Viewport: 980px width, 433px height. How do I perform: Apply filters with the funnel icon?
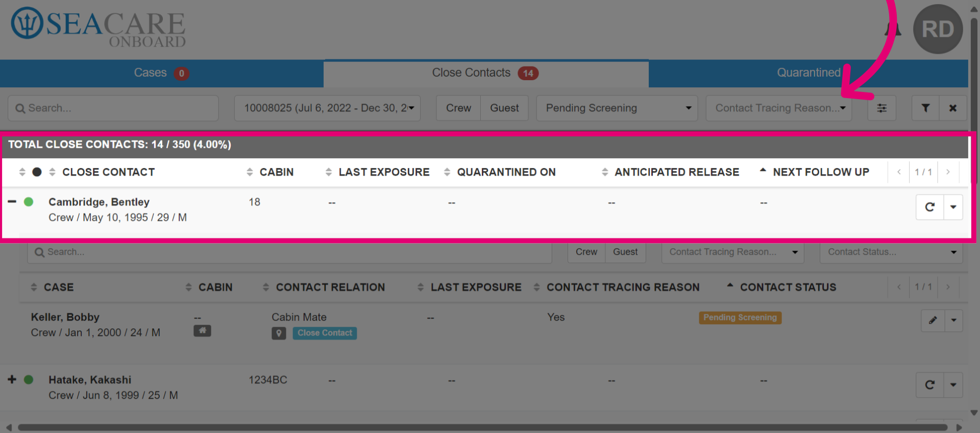925,108
